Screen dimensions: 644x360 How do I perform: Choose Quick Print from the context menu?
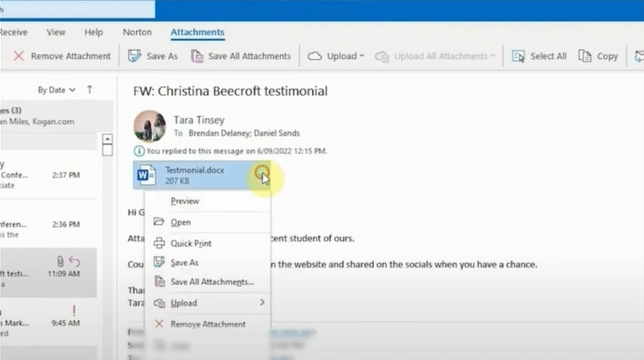click(191, 243)
